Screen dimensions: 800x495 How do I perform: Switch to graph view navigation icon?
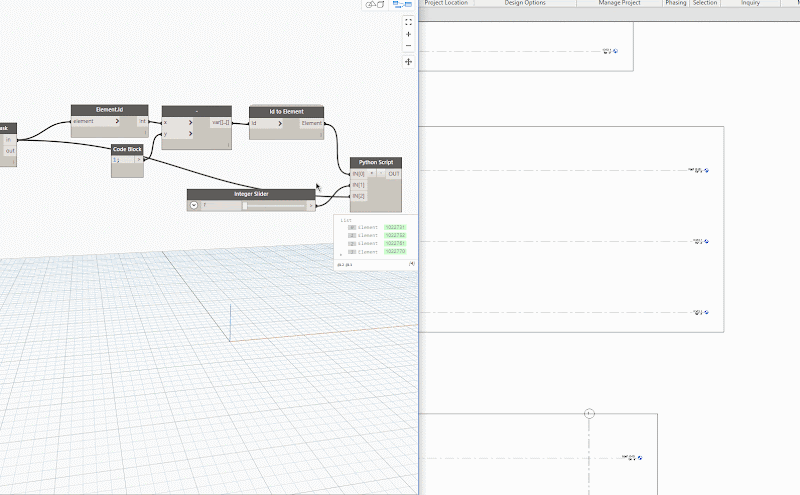click(402, 5)
